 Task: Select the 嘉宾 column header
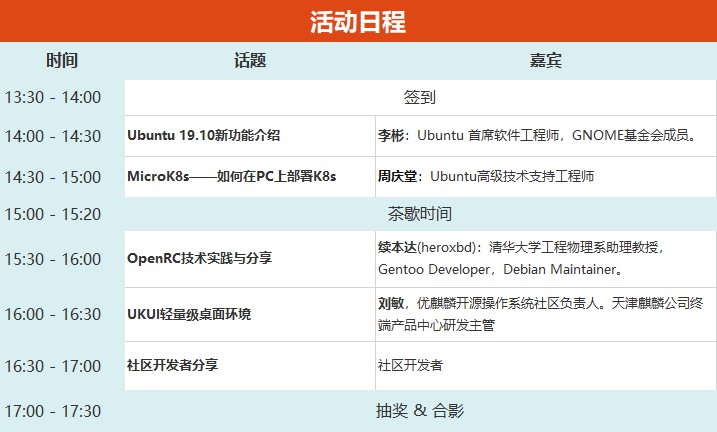tap(546, 60)
